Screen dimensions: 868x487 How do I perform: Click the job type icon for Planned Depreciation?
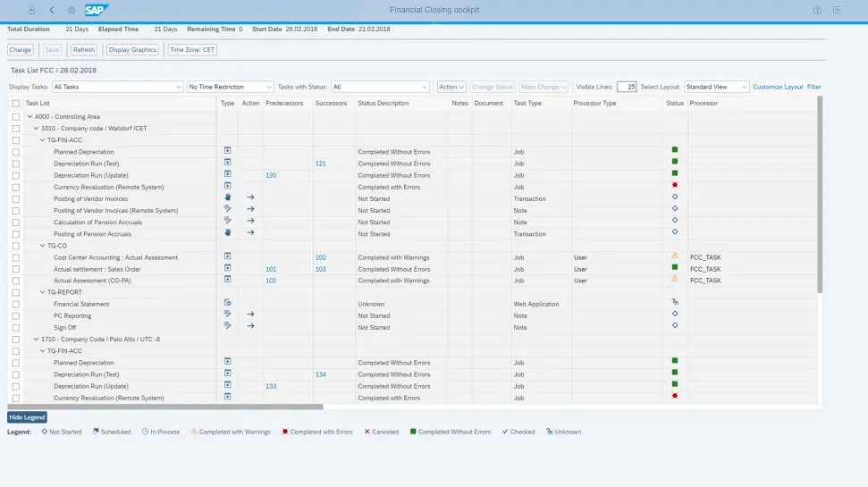[227, 151]
